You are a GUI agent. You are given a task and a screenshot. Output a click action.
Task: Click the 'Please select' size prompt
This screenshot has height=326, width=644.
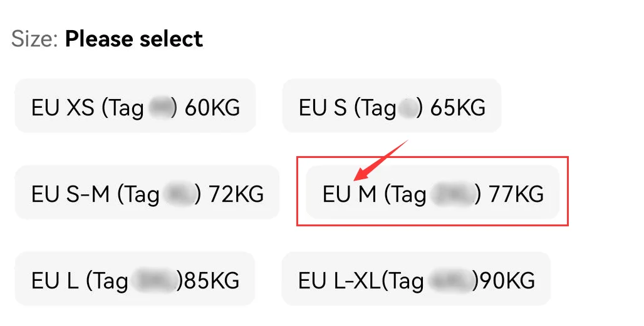(133, 39)
